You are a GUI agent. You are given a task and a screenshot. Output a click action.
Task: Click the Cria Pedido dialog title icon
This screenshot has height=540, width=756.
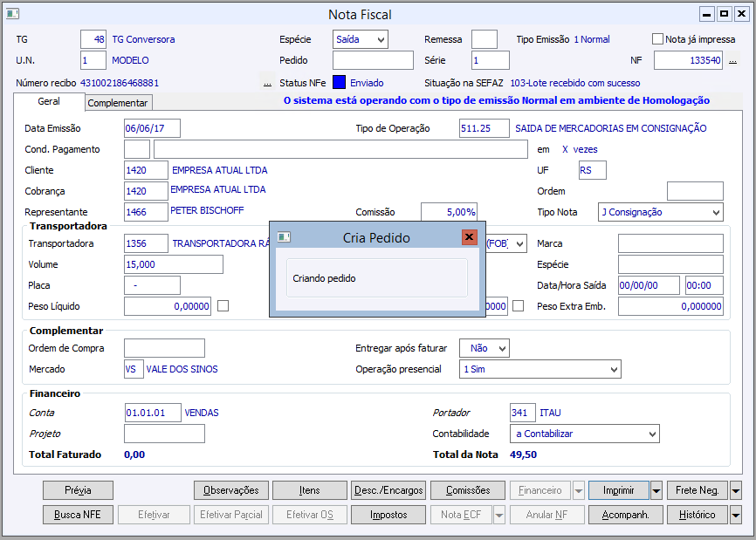pos(283,237)
